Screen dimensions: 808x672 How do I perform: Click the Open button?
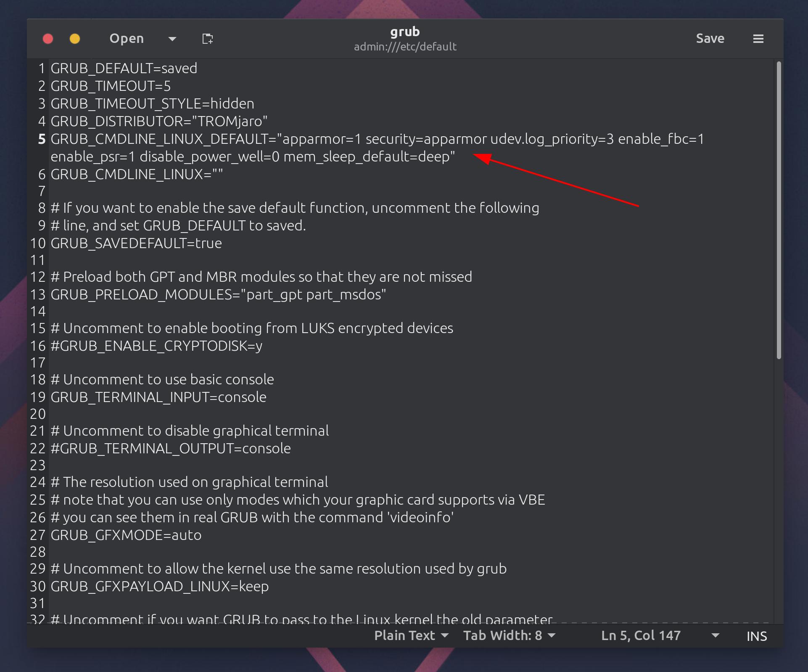click(127, 39)
